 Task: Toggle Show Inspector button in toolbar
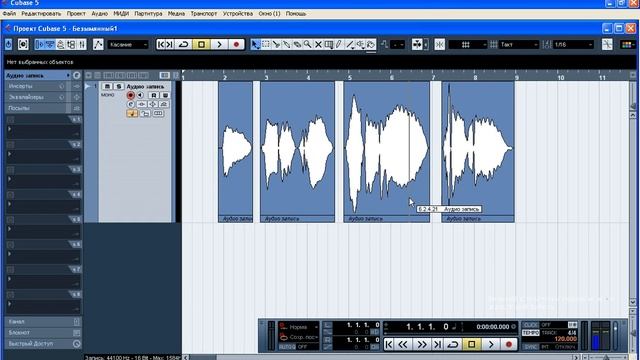coord(40,44)
